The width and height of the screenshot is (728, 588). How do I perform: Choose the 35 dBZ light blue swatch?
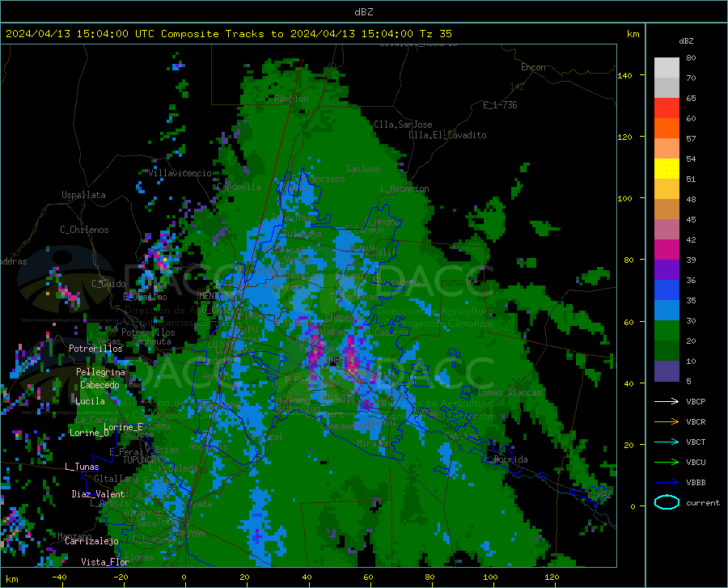(x=667, y=311)
